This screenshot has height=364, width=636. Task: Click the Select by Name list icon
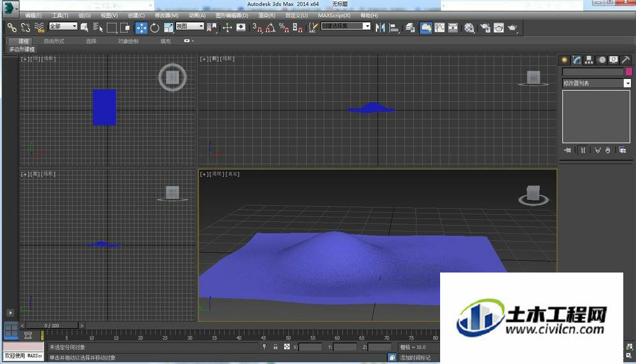[98, 27]
